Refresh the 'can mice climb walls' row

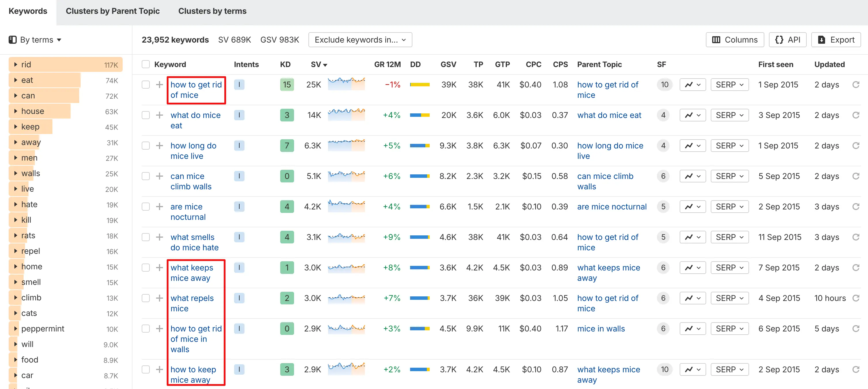click(856, 176)
